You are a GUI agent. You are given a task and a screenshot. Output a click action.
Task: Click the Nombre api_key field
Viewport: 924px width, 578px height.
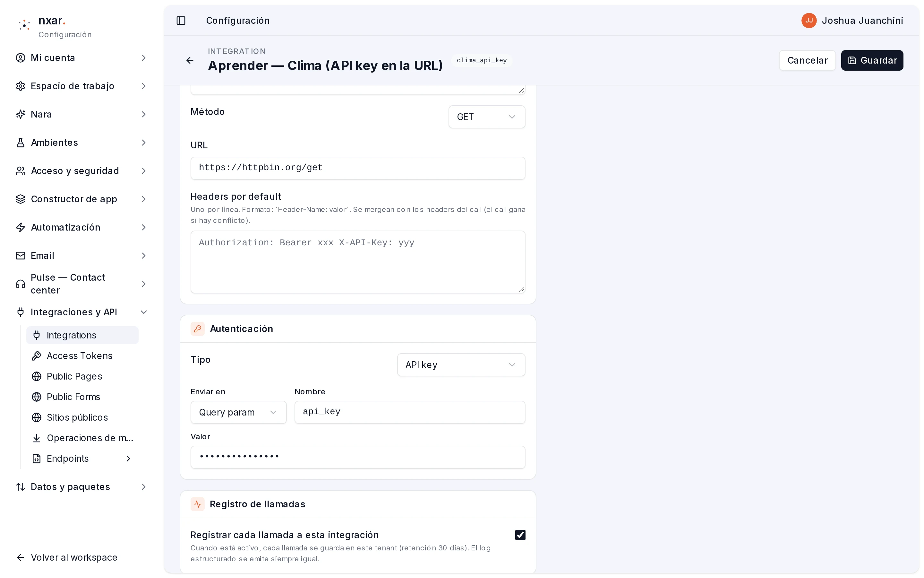click(410, 412)
